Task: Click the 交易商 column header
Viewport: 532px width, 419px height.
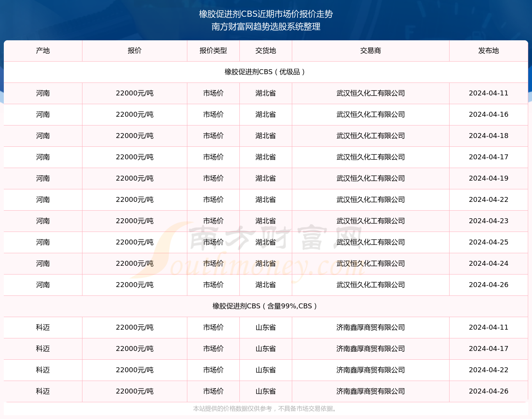Action: [x=370, y=51]
